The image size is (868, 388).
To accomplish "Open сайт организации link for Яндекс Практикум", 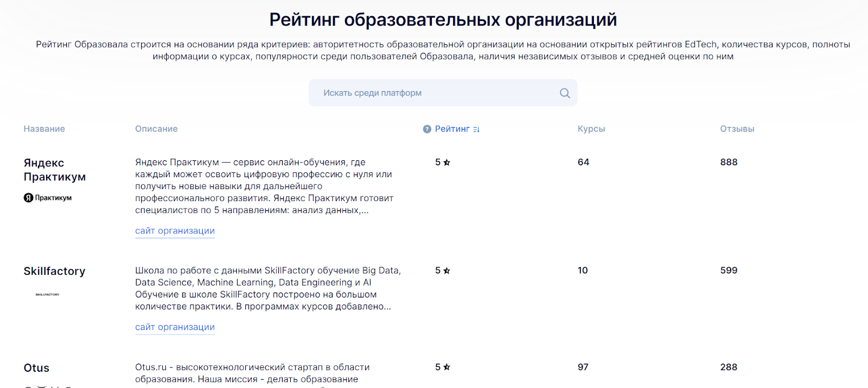I will point(175,231).
